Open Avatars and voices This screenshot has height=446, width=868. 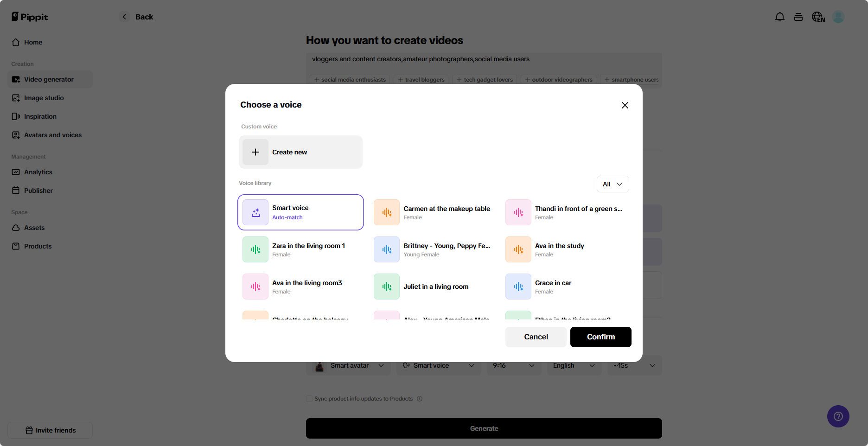tap(52, 135)
